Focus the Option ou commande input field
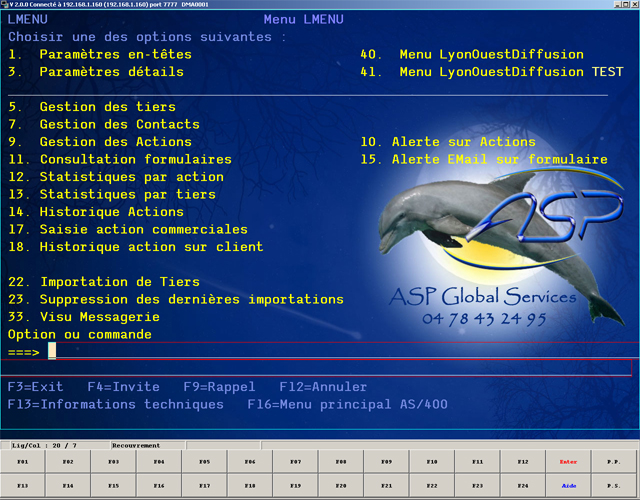 [x=343, y=351]
